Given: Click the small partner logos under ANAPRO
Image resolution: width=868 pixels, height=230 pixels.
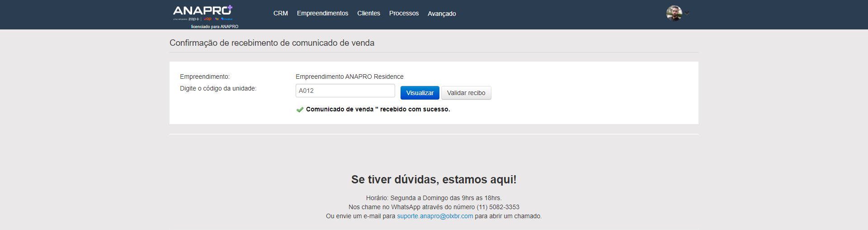Looking at the screenshot, I should tap(212, 19).
